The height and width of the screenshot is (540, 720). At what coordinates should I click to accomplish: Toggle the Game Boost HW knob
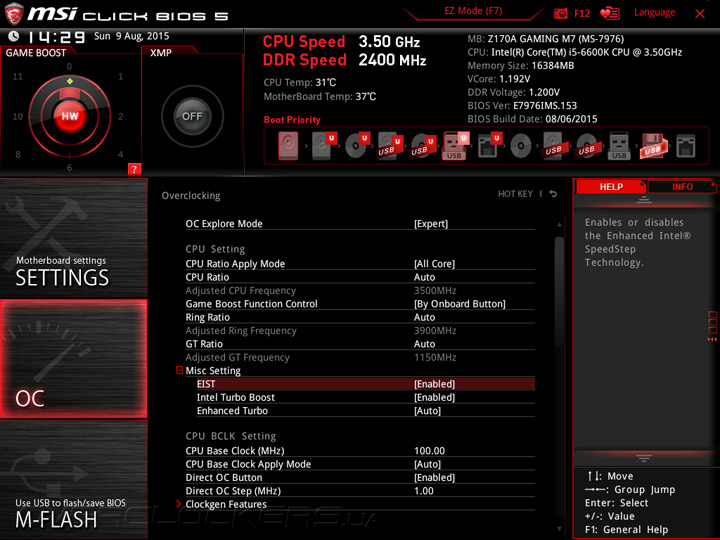click(70, 116)
